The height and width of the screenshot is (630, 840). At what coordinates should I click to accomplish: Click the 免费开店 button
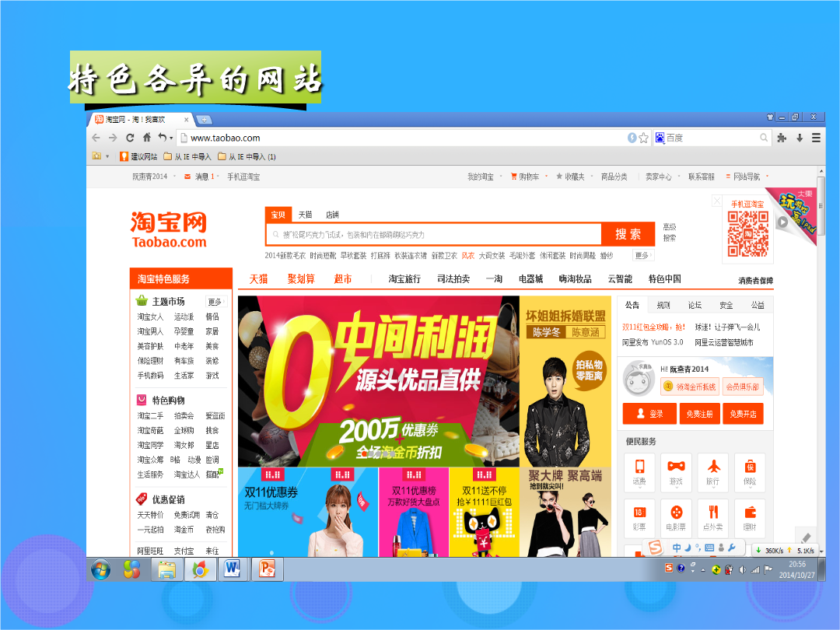click(743, 414)
